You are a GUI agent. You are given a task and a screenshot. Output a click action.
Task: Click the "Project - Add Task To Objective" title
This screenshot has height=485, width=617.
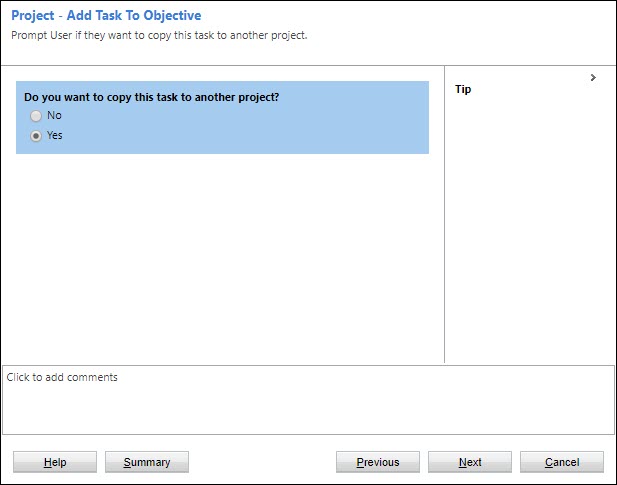click(x=106, y=16)
